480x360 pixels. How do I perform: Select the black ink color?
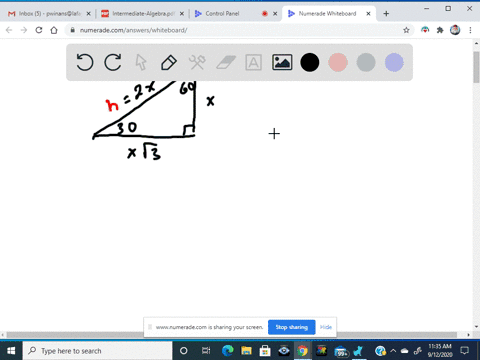[310, 62]
